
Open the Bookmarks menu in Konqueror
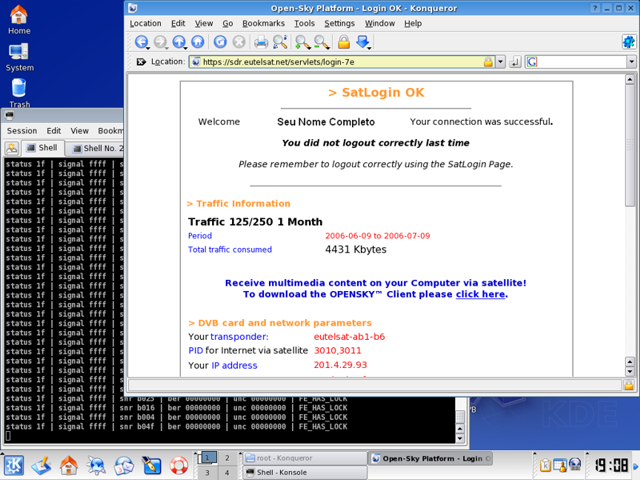pos(264,23)
